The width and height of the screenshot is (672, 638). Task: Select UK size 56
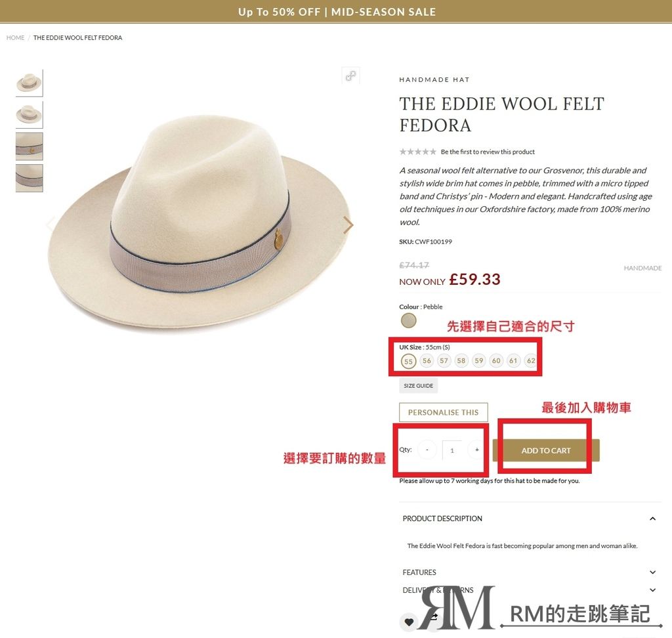click(427, 360)
